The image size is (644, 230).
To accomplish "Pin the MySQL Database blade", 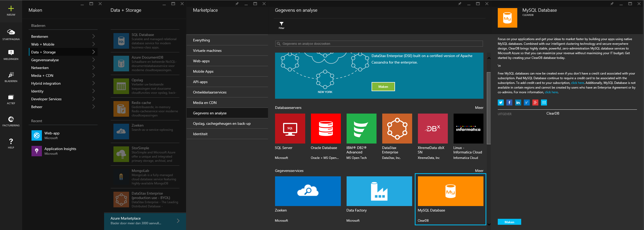I will [612, 4].
